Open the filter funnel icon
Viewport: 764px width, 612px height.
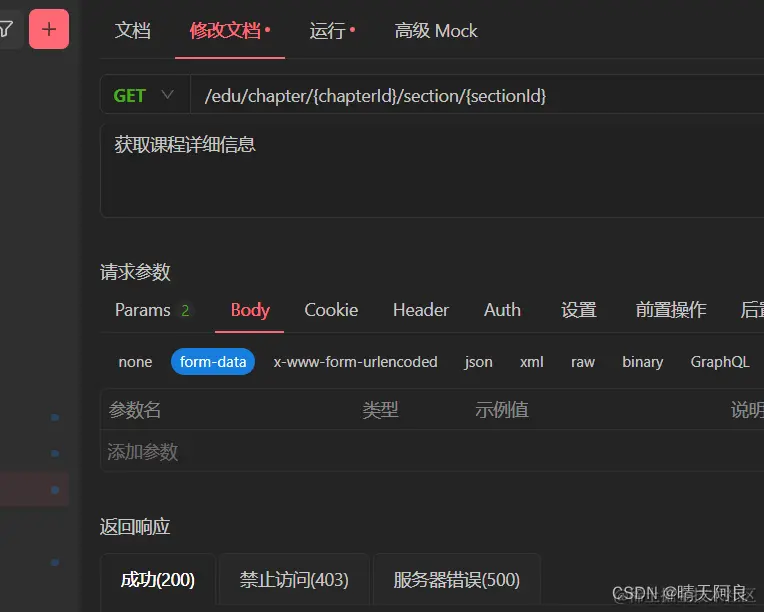[x=7, y=29]
